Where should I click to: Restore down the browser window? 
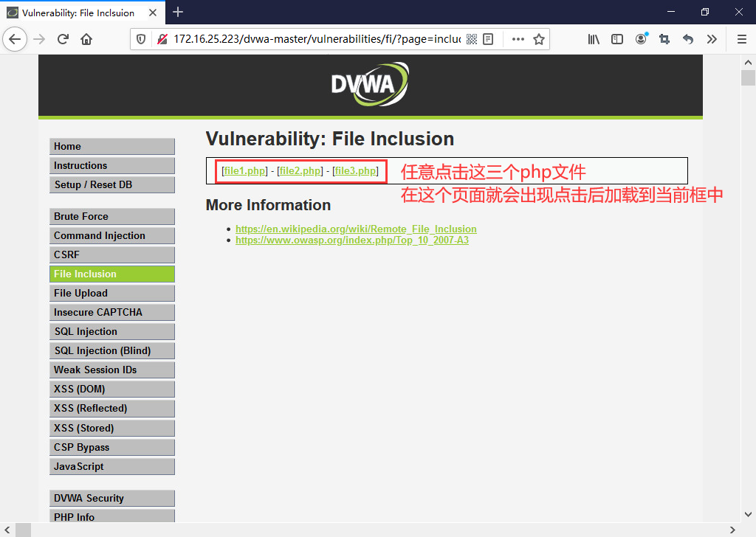coord(705,12)
